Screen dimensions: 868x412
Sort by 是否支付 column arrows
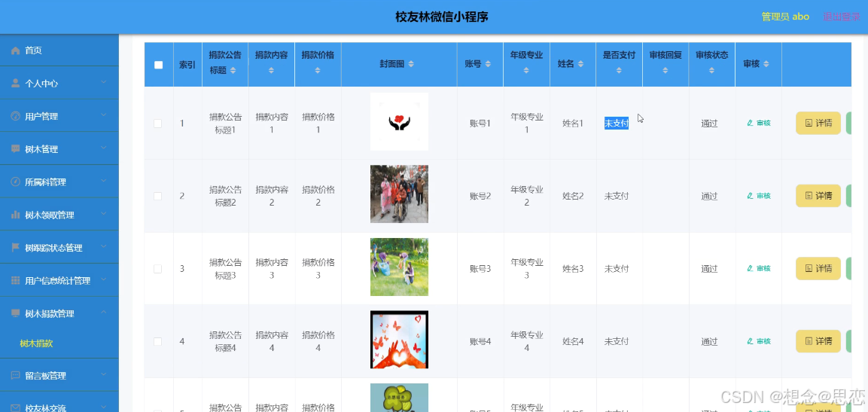pos(619,70)
